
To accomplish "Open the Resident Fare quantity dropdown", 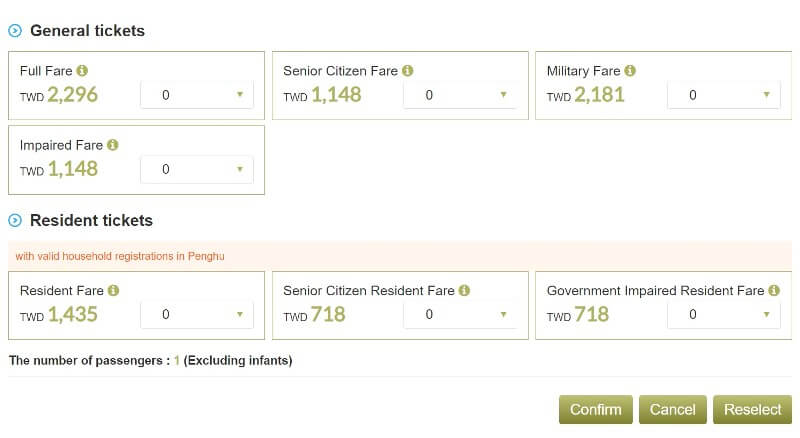I will click(197, 314).
